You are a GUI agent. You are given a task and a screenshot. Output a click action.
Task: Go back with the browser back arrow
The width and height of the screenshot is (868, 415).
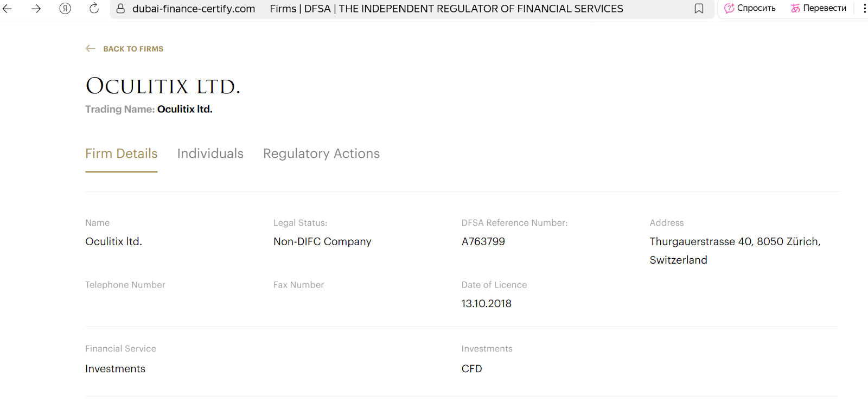pyautogui.click(x=8, y=9)
